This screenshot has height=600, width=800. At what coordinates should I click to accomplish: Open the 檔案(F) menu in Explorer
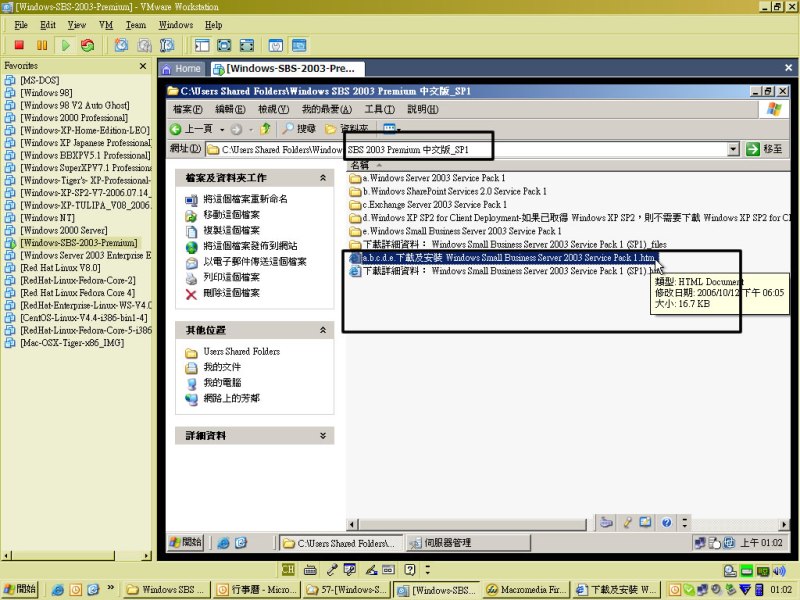(188, 109)
